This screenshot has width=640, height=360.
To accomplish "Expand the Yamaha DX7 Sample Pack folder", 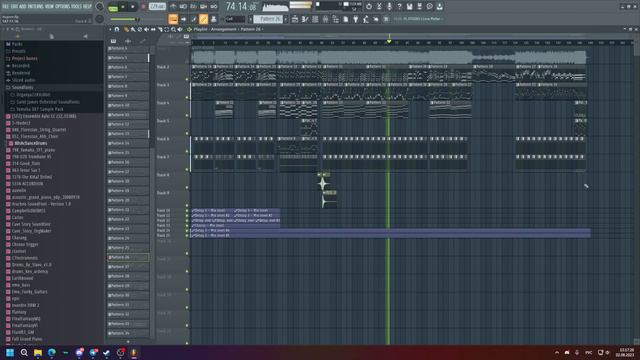I will point(40,109).
